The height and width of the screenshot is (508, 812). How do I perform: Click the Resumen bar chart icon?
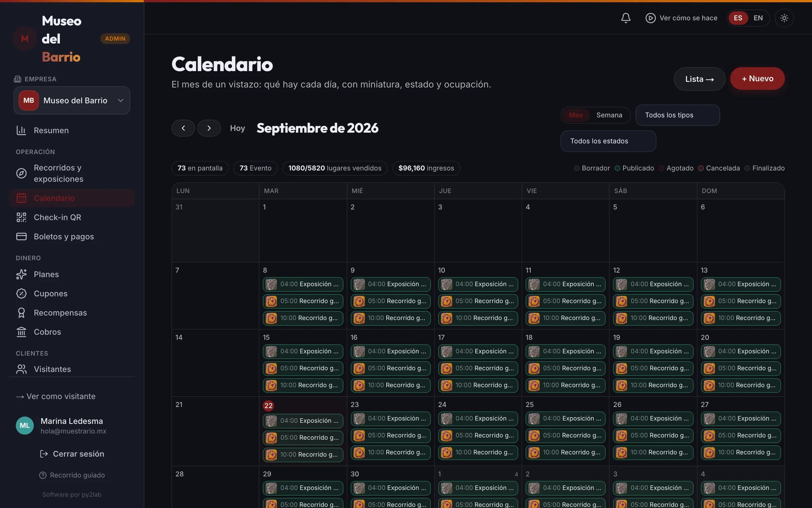point(21,130)
